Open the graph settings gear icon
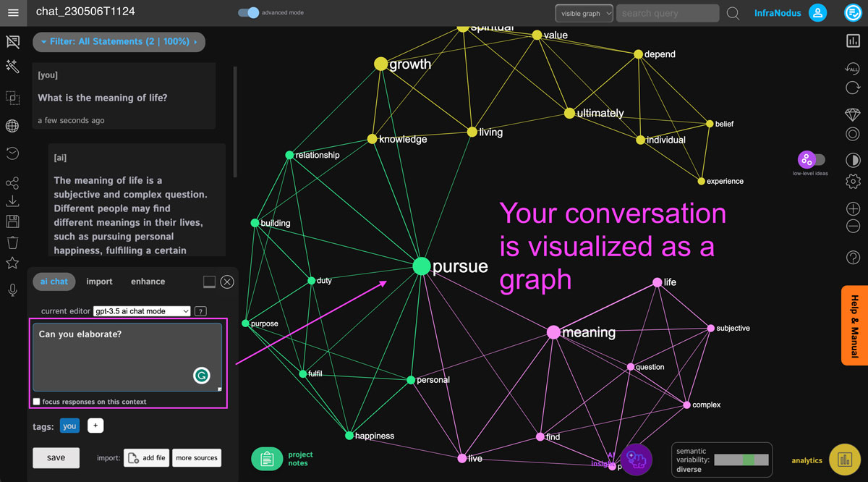This screenshot has height=482, width=868. [853, 181]
